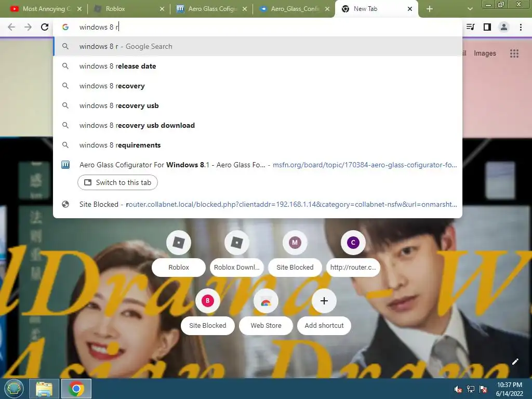The width and height of the screenshot is (532, 399).
Task: Customize page with the pencil icon
Action: tap(515, 362)
